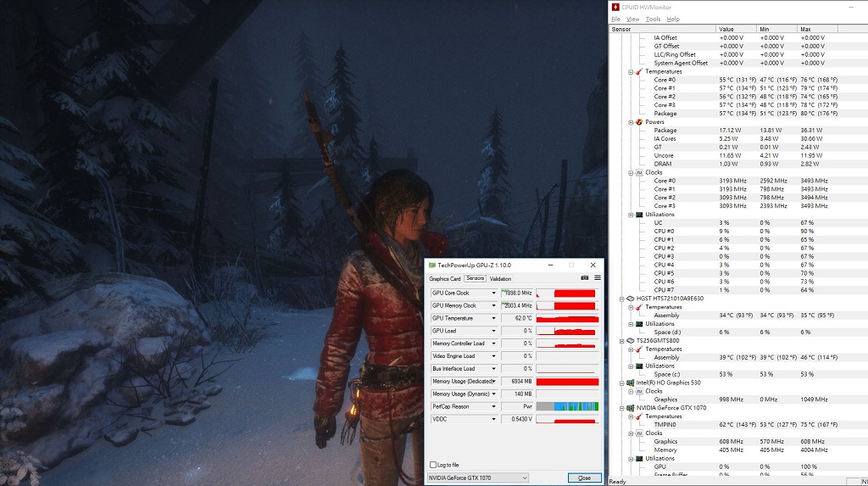Click GPU-Z title bar app icon
Image resolution: width=868 pixels, height=486 pixels.
click(432, 265)
